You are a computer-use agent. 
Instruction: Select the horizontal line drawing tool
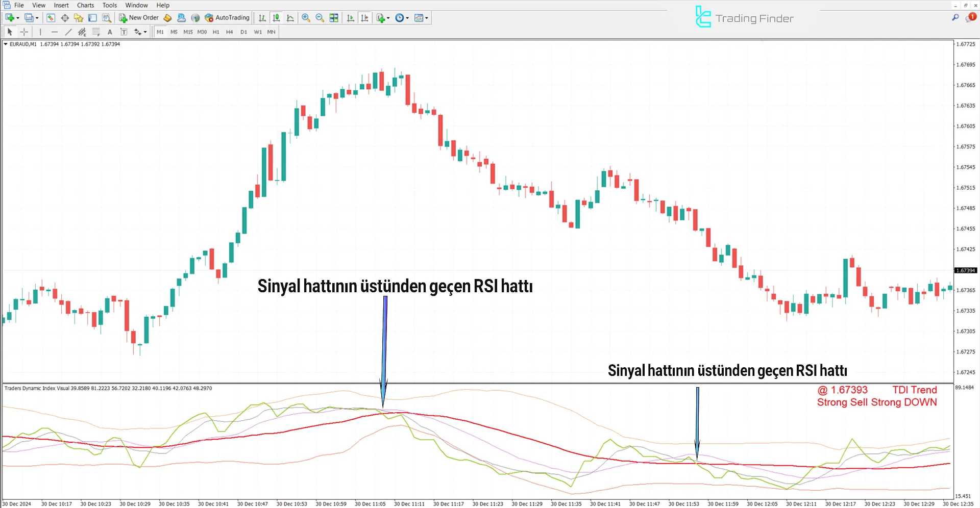[55, 32]
